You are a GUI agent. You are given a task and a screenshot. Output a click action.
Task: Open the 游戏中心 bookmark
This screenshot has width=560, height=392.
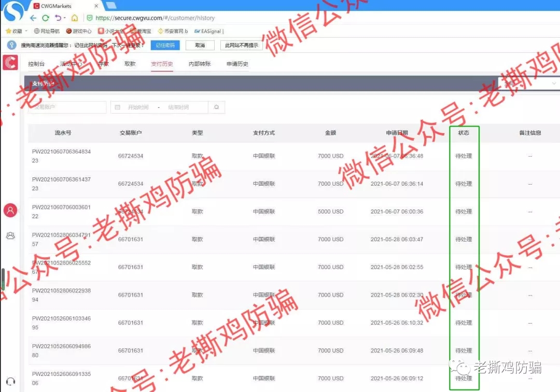[x=79, y=31]
